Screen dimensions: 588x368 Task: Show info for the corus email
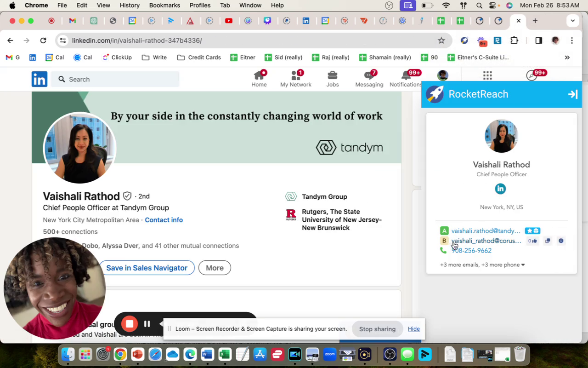click(561, 241)
